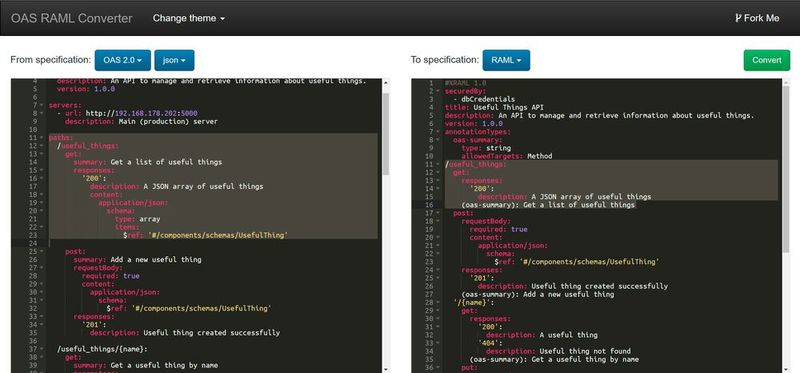Open the json format dropdown
The image size is (800, 373).
click(174, 60)
